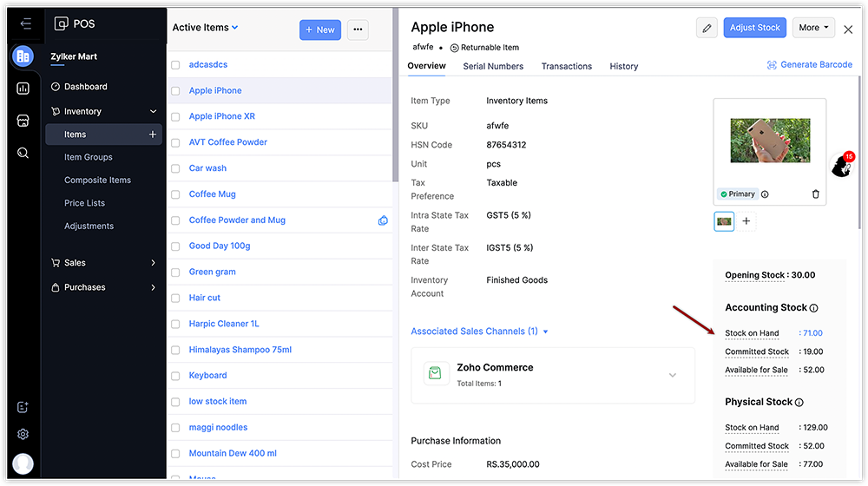
Task: Tick the checkbox for Keyboard
Action: (175, 376)
